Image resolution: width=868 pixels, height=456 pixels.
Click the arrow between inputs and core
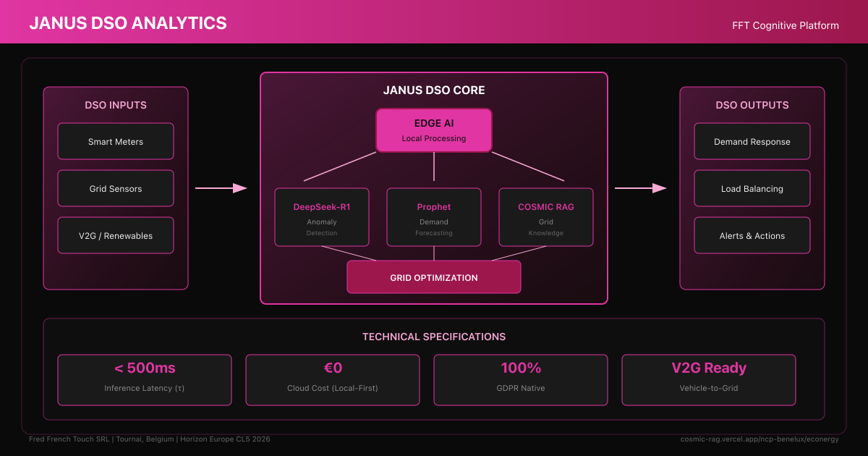point(219,187)
